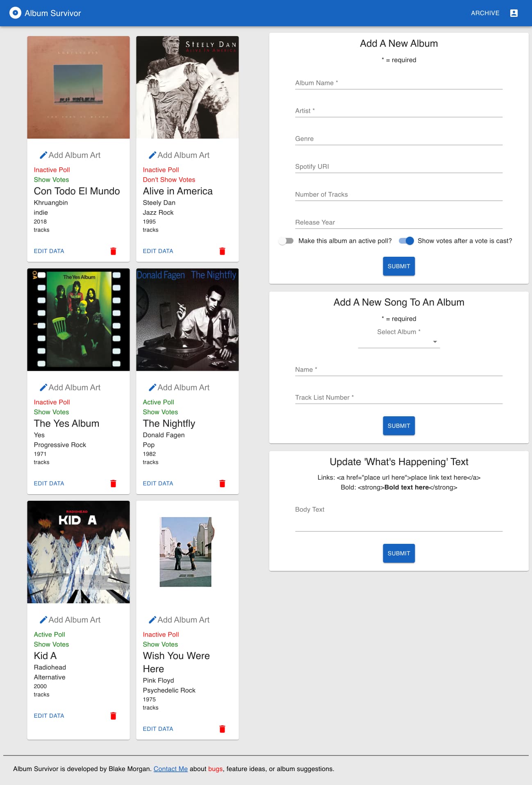
Task: Click EDIT DATA for Alive in America
Action: coord(158,251)
